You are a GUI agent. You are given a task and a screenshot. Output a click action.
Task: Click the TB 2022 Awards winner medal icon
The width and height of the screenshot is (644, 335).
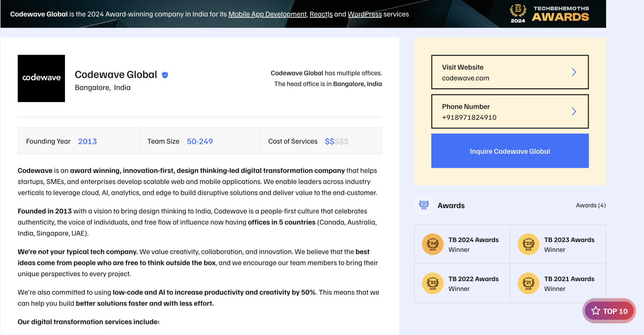pos(432,283)
